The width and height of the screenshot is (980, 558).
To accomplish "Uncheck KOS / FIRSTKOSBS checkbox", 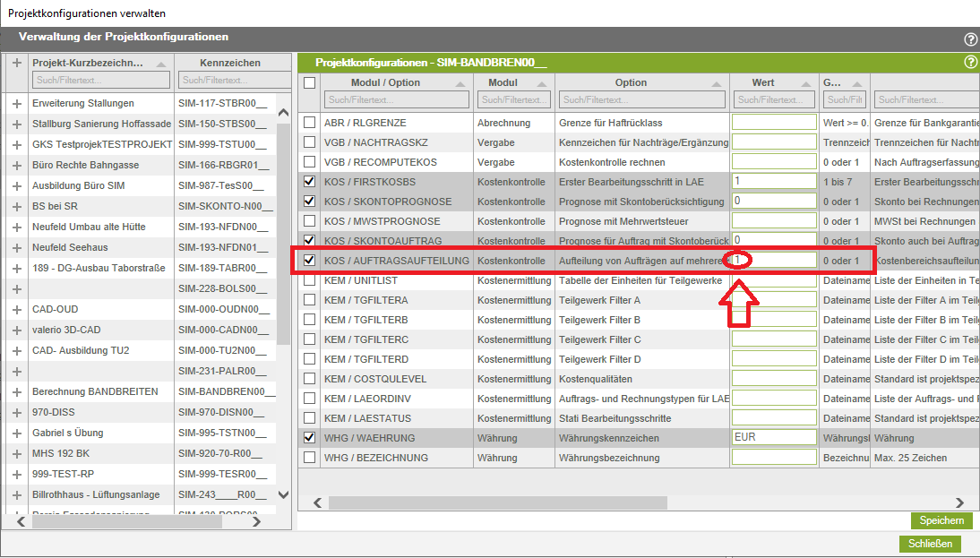I will (x=309, y=182).
